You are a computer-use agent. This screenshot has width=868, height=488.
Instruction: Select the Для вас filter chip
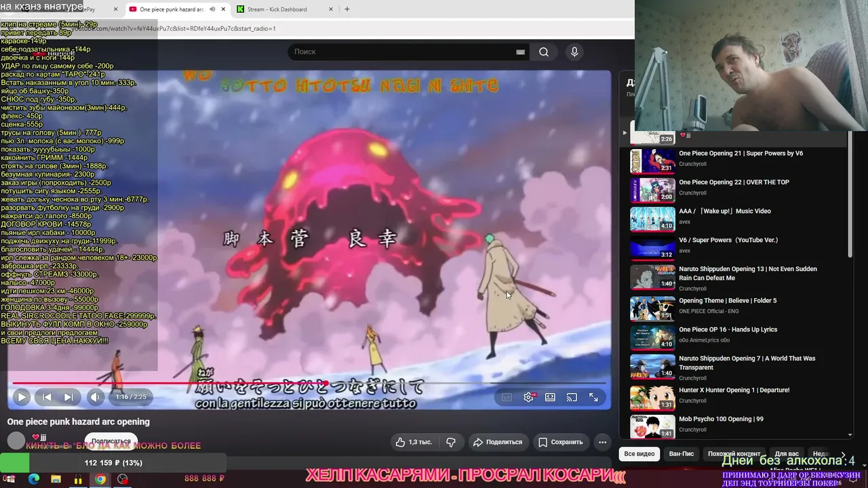click(787, 453)
